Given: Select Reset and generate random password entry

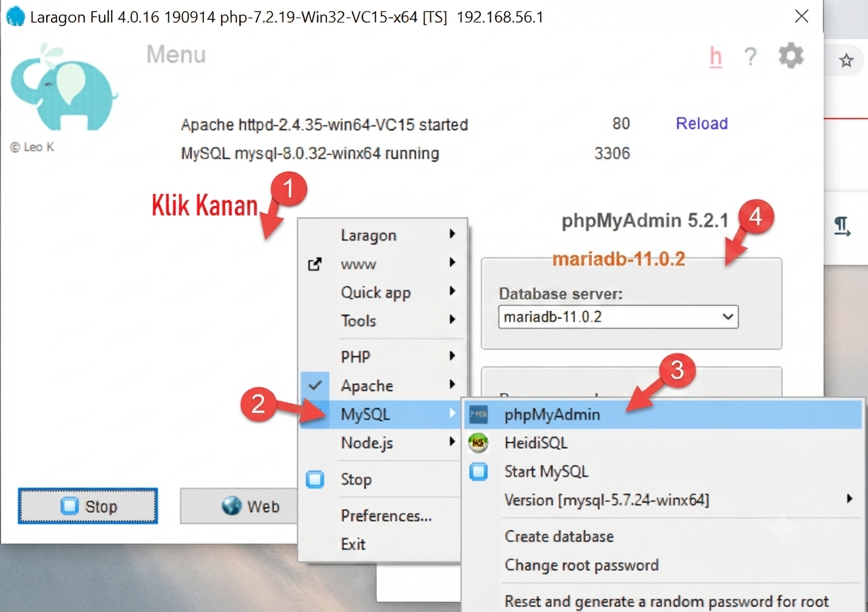Looking at the screenshot, I should 663,601.
